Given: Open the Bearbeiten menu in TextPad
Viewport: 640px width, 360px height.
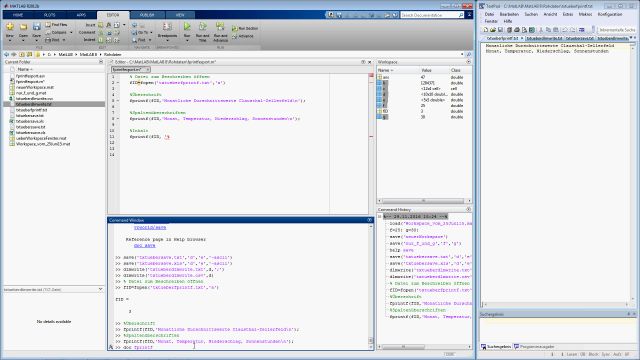Looking at the screenshot, I should pos(509,14).
